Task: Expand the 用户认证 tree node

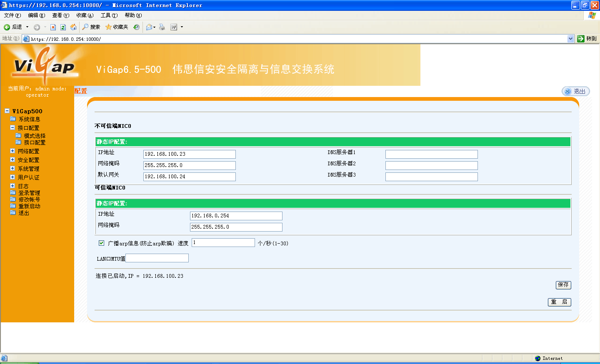Action: pos(12,177)
